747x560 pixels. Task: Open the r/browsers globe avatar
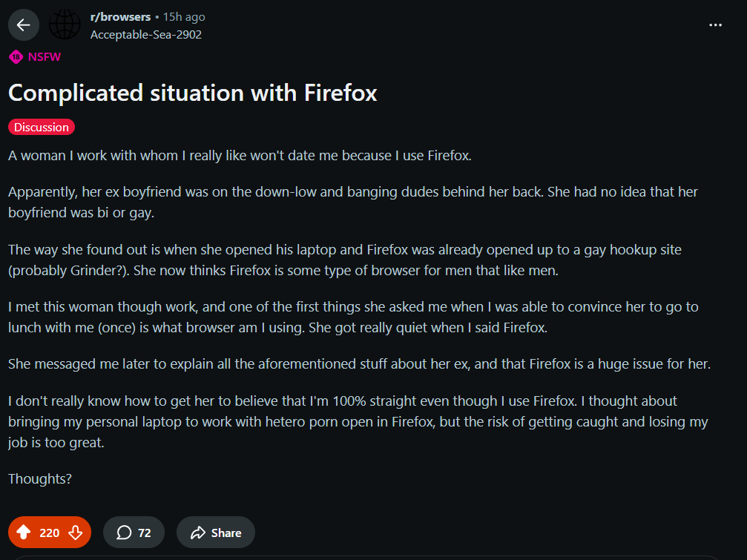(65, 25)
